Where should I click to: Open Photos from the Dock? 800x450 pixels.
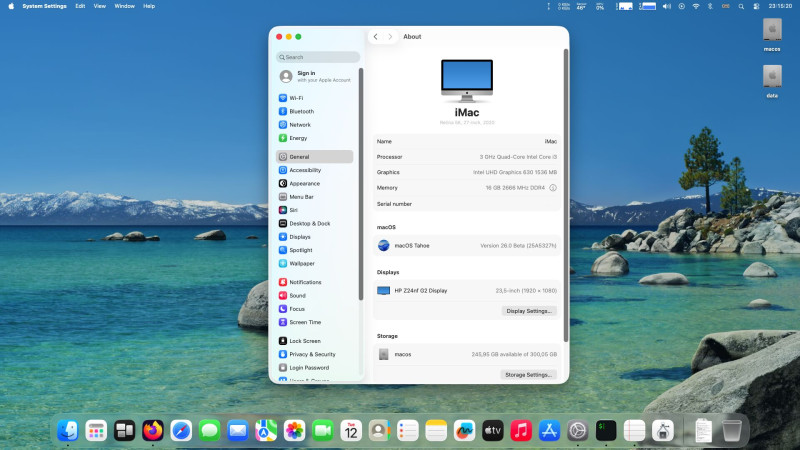[x=294, y=431]
